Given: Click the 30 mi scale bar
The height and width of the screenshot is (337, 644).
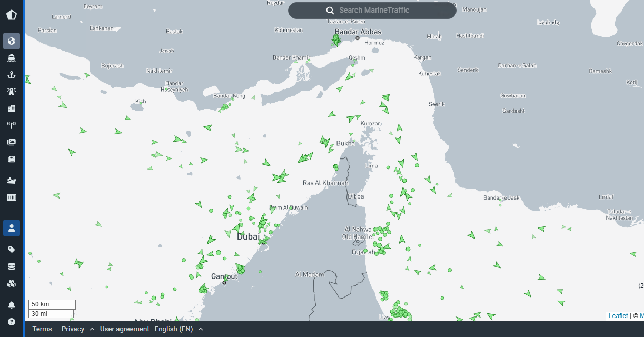Looking at the screenshot, I should coord(51,314).
